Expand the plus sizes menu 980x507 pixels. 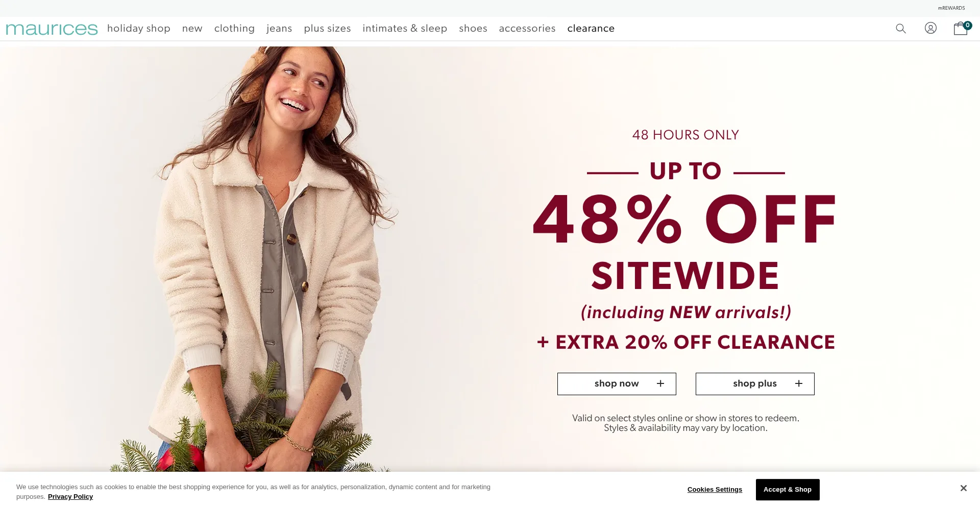(x=327, y=29)
